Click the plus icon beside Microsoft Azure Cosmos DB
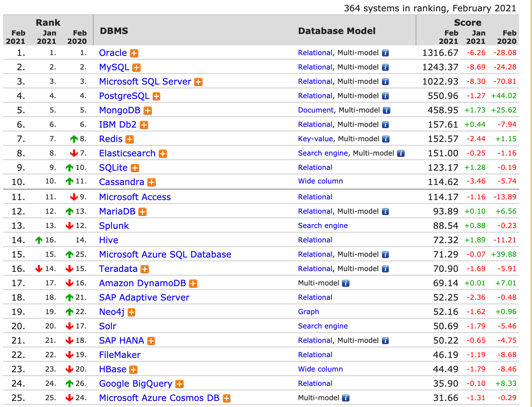The height and width of the screenshot is (407, 532). [227, 398]
